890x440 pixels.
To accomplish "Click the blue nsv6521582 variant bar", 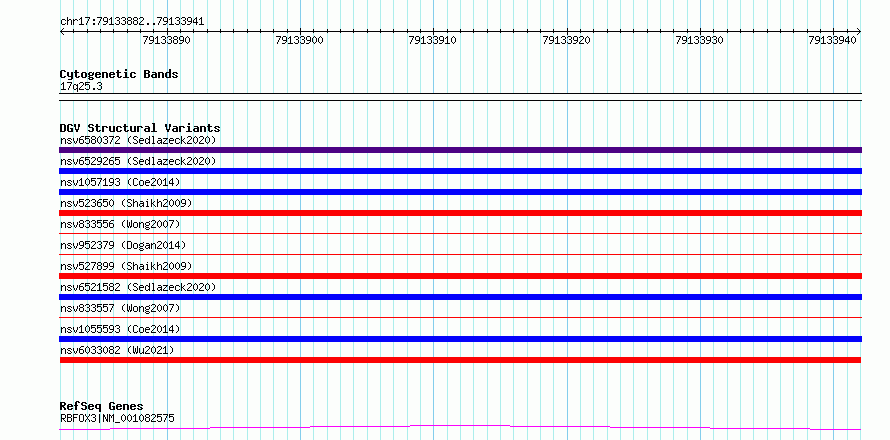I will point(460,297).
